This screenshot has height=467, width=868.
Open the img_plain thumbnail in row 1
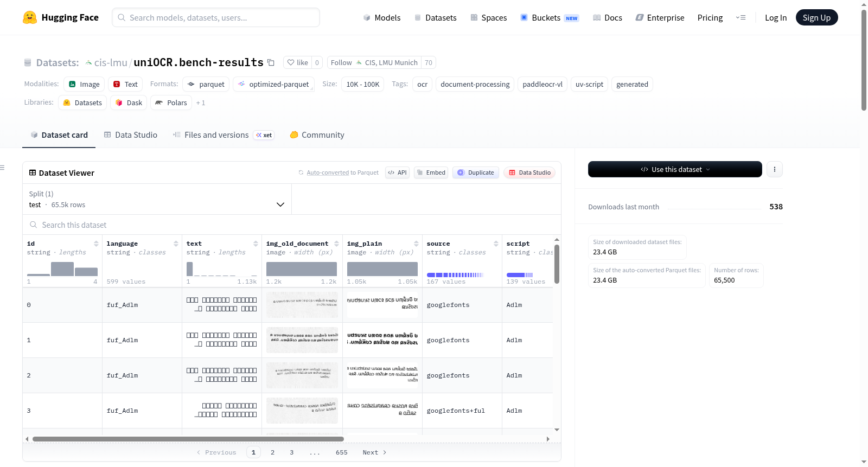pyautogui.click(x=382, y=340)
